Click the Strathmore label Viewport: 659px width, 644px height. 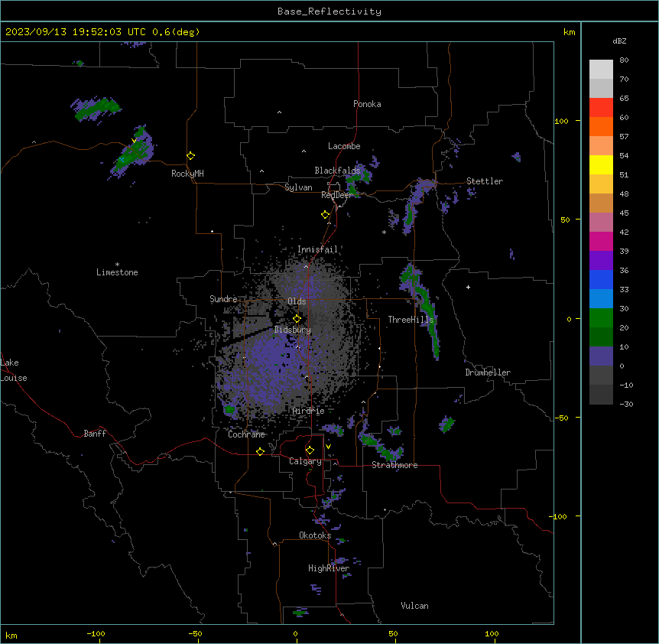(x=394, y=465)
